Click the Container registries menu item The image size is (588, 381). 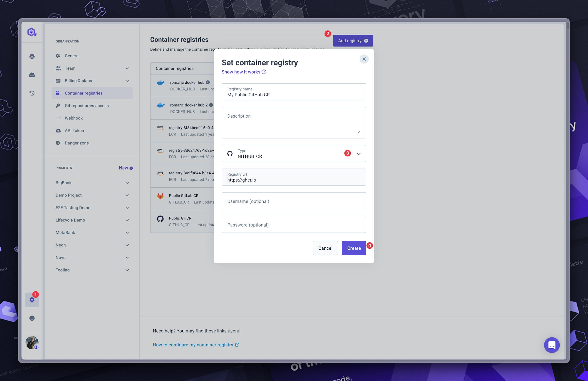pos(84,93)
